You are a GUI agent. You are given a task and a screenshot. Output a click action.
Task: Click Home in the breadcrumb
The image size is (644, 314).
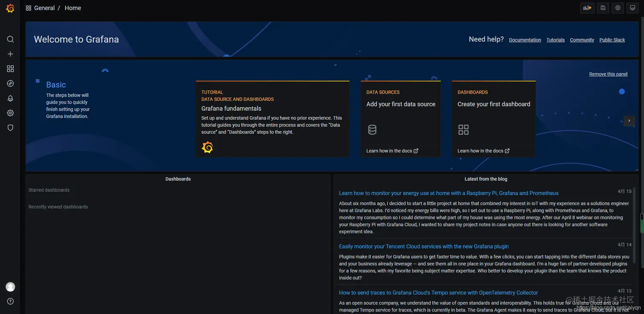73,8
